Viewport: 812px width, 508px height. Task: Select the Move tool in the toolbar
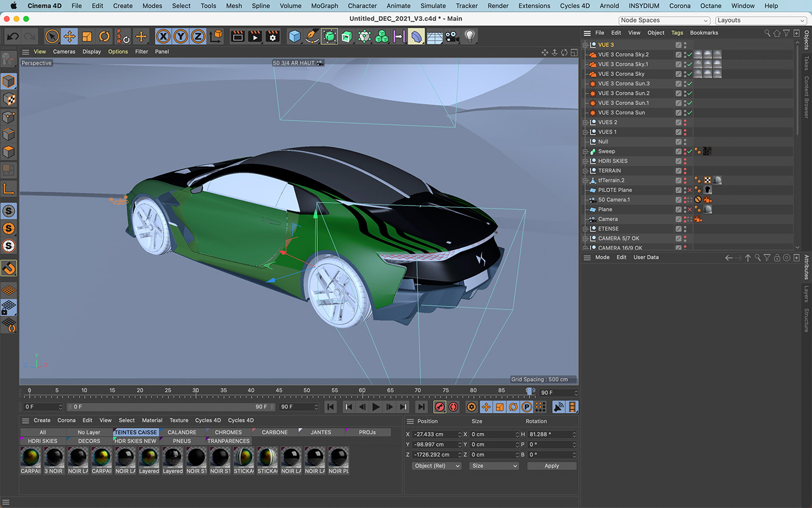point(69,36)
